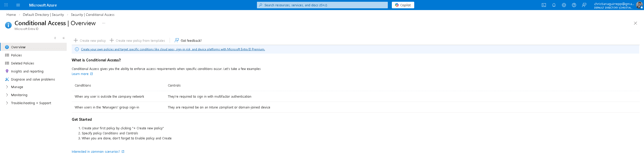This screenshot has height=160, width=644.
Task: Click the 'Microsoft Entra ID' subtitle
Action: coord(26,29)
